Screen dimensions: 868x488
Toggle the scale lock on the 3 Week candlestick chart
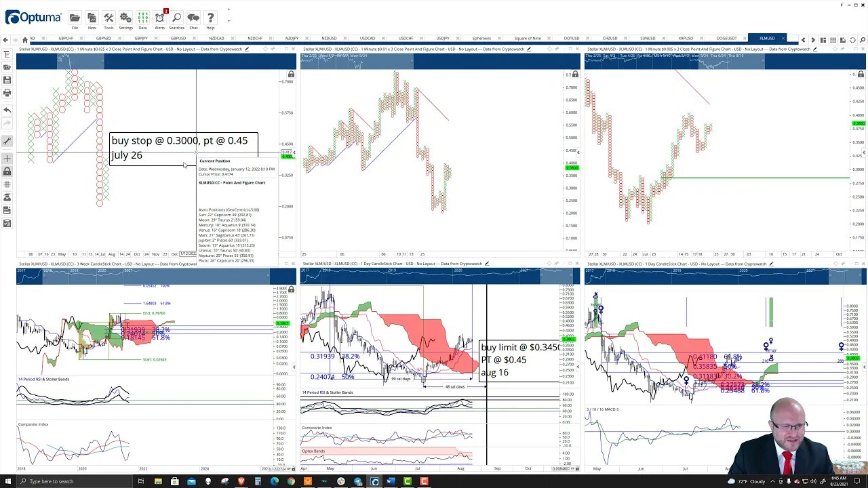(x=291, y=289)
